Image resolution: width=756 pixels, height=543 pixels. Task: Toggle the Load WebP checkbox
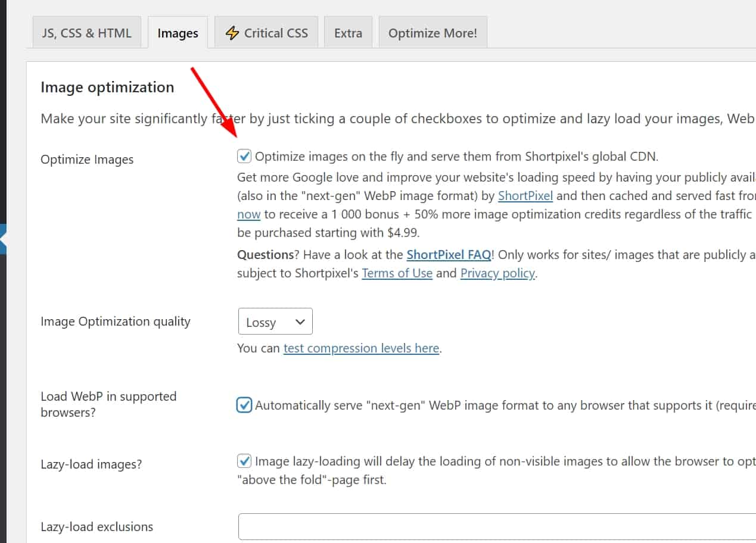click(x=244, y=405)
